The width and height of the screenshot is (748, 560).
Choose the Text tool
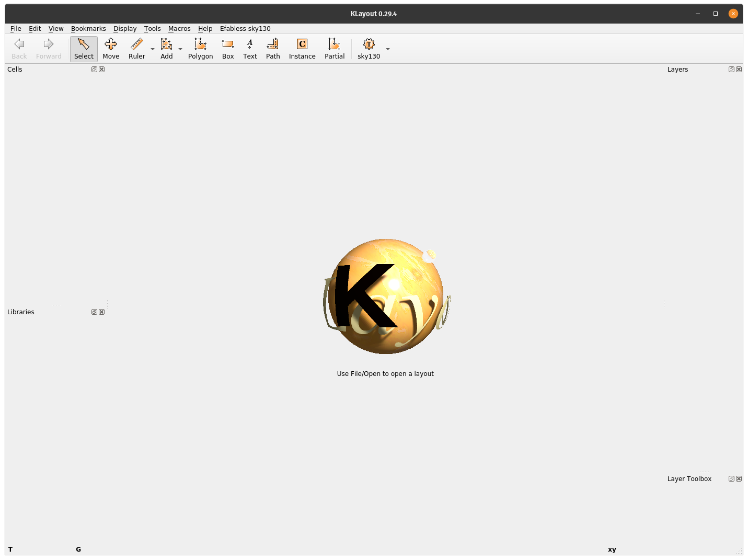tap(250, 49)
